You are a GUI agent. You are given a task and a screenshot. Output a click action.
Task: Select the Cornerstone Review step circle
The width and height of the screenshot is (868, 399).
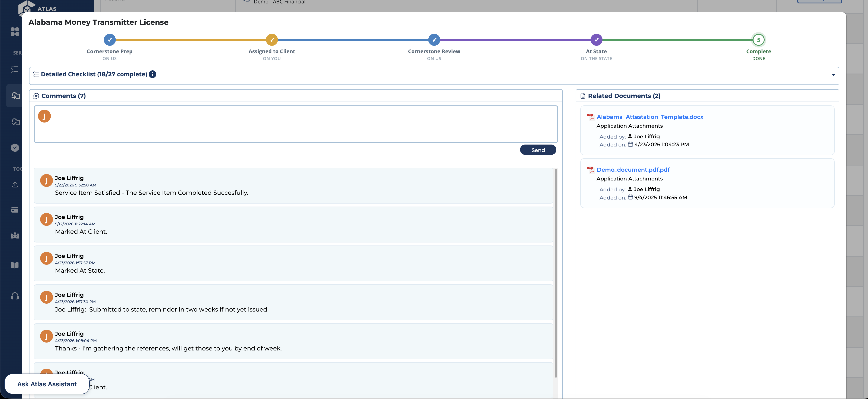click(434, 40)
